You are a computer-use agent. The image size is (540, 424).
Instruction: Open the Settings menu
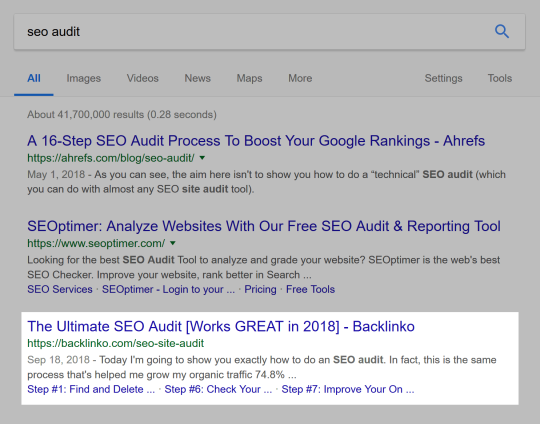click(x=443, y=79)
